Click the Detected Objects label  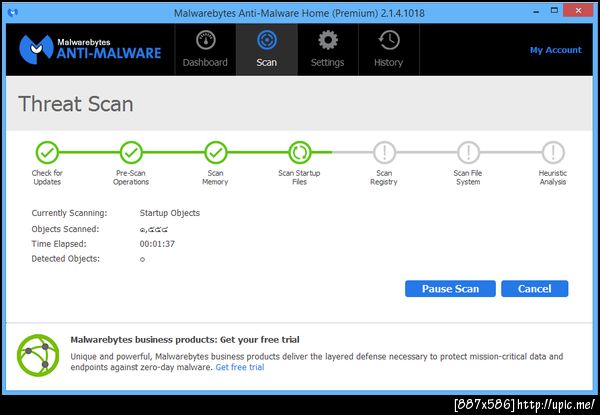[x=65, y=259]
